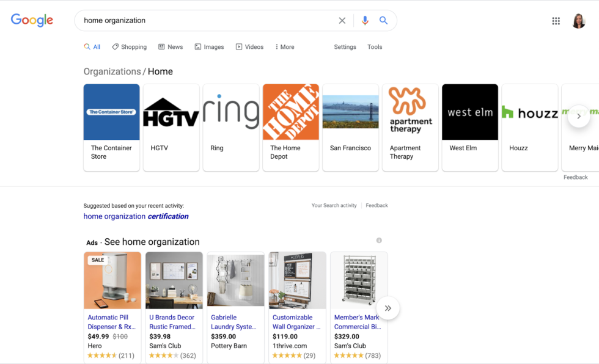Viewport: 599px width, 364px height.
Task: Start voice search with the microphone icon
Action: 365,21
